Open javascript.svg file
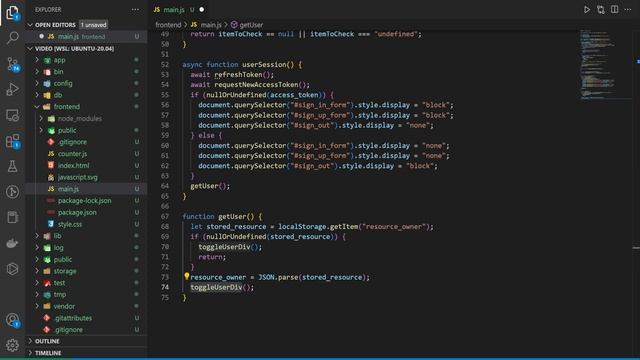Image resolution: width=640 pixels, height=360 pixels. 78,178
